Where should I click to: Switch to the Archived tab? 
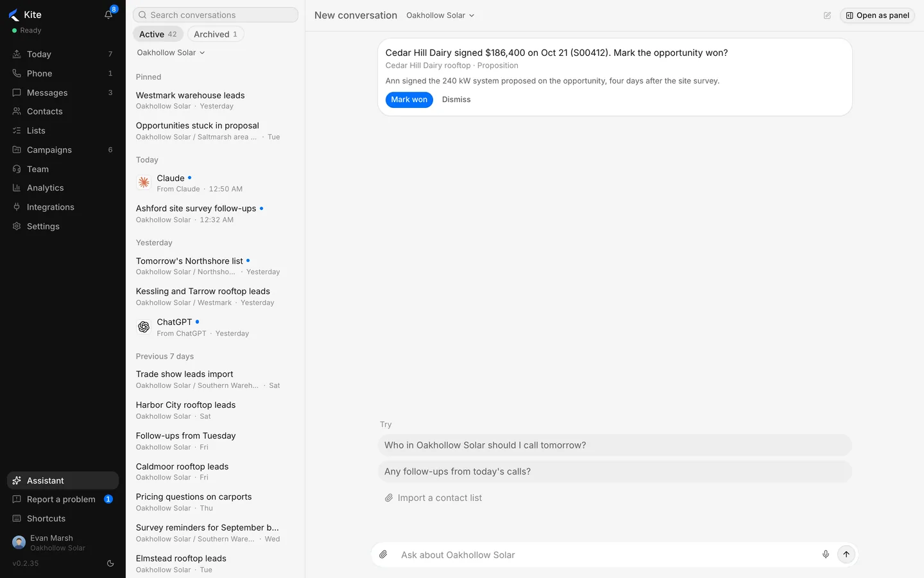[216, 34]
